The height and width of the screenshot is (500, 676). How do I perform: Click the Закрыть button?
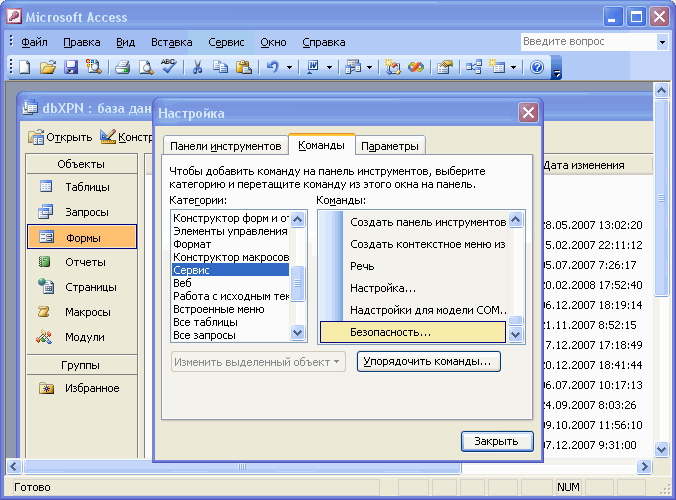(x=497, y=441)
